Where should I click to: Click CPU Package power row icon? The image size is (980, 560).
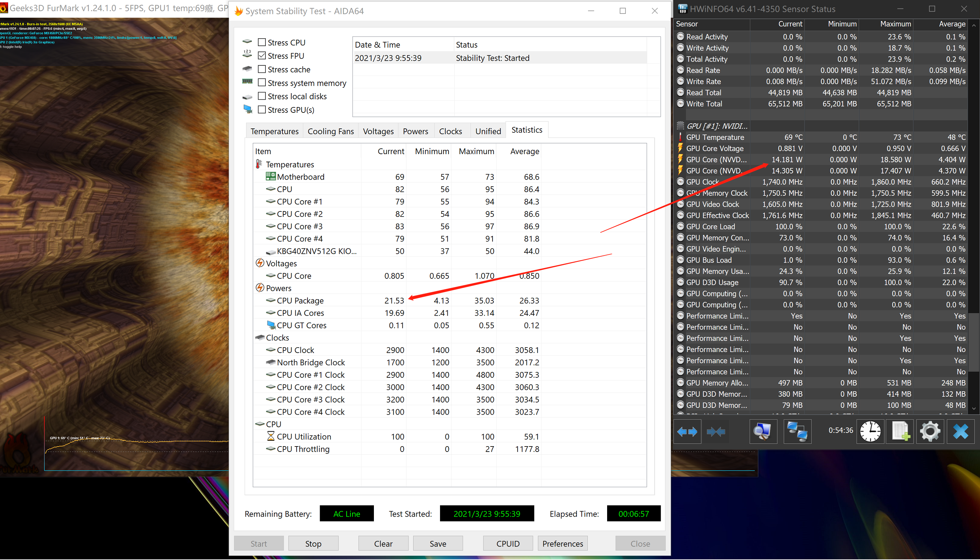271,300
